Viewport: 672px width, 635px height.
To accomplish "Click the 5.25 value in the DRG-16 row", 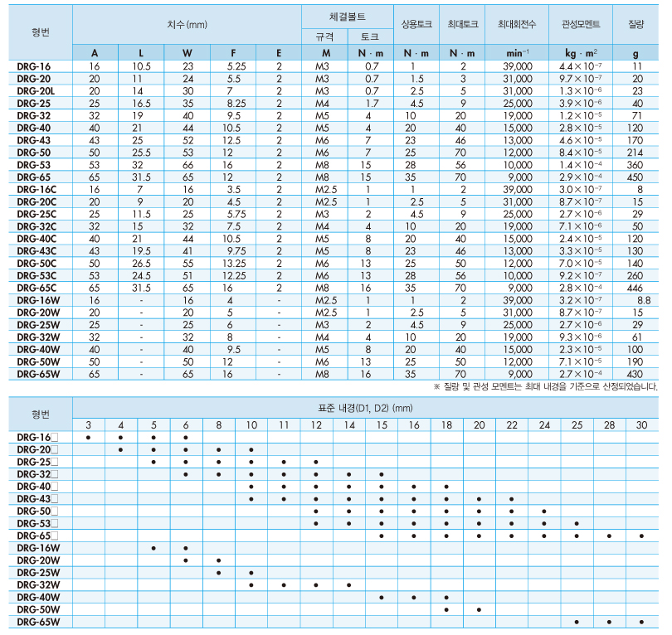I will 236,66.
